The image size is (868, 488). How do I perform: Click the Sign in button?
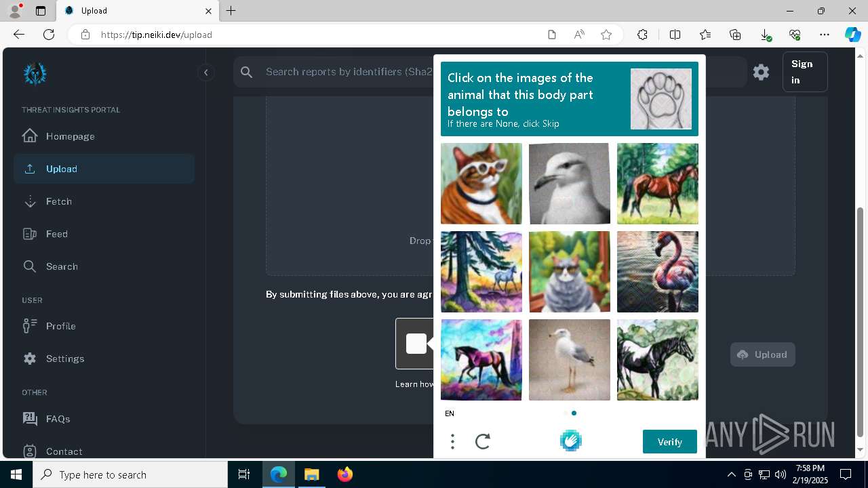pos(805,72)
